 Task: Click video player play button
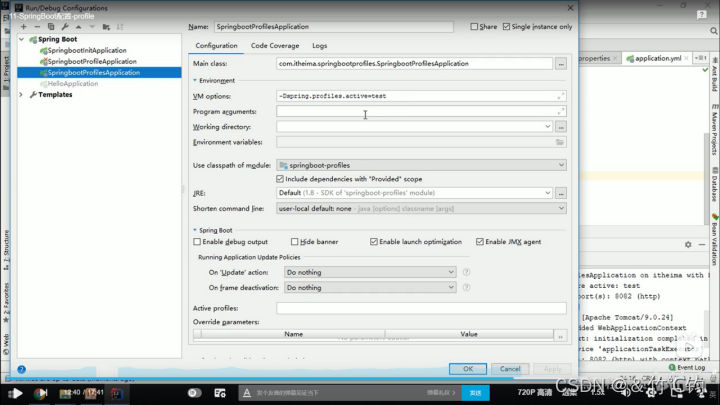(x=15, y=394)
